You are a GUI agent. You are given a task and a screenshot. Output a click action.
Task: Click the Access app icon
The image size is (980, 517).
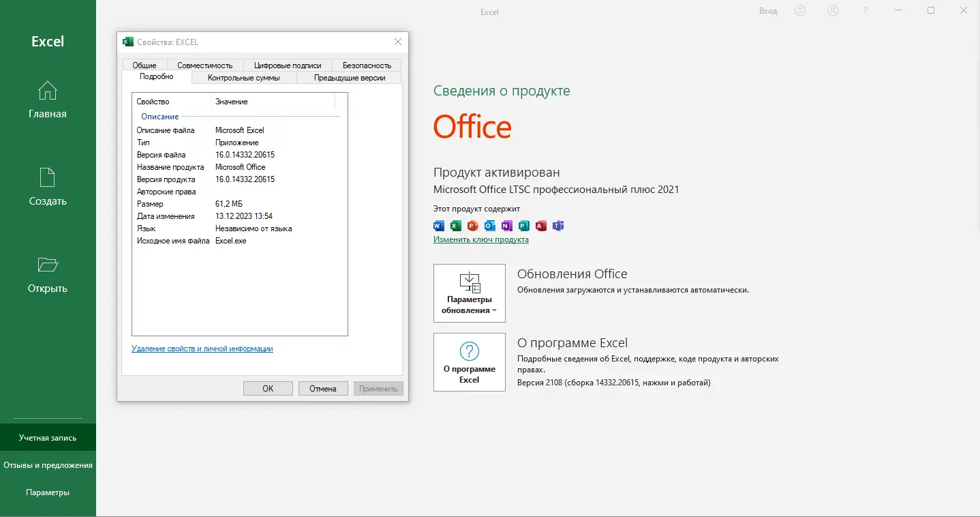(x=541, y=226)
